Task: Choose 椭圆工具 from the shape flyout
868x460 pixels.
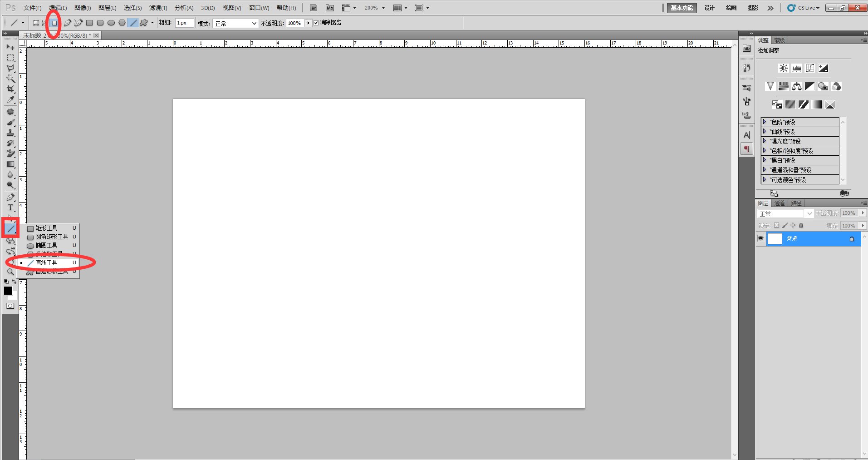Action: [47, 245]
